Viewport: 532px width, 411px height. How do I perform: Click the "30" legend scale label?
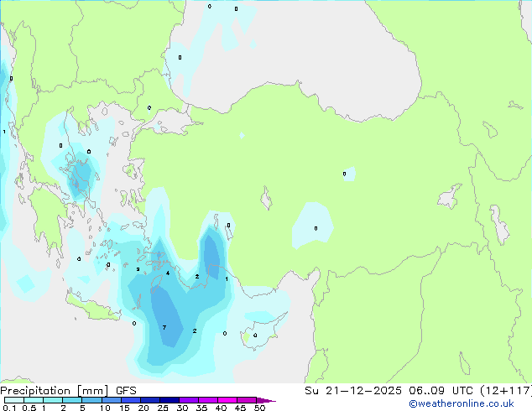click(182, 408)
